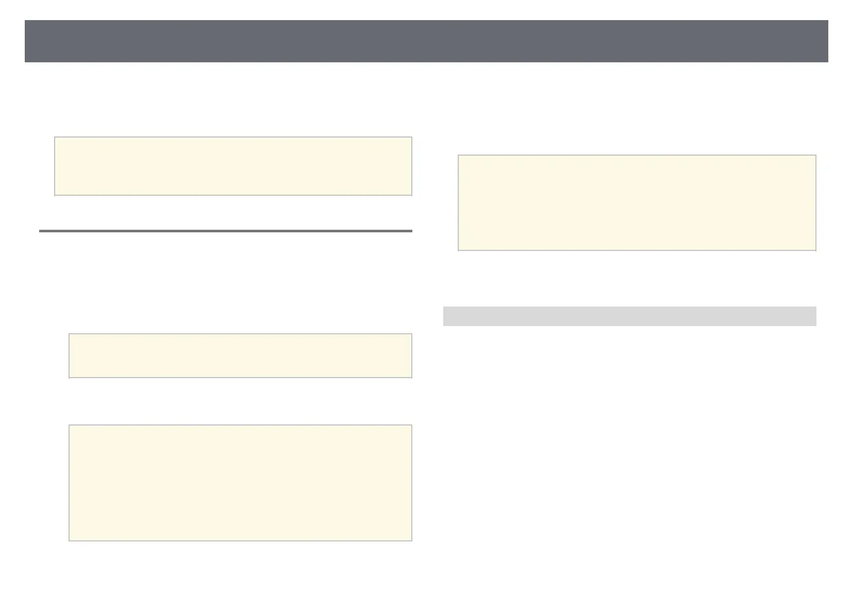Click the cream box above the gray heading bar
This screenshot has width=868, height=613.
coord(637,203)
